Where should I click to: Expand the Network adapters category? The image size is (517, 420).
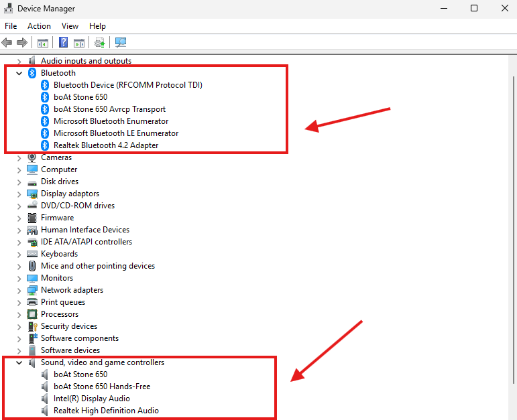coord(19,290)
